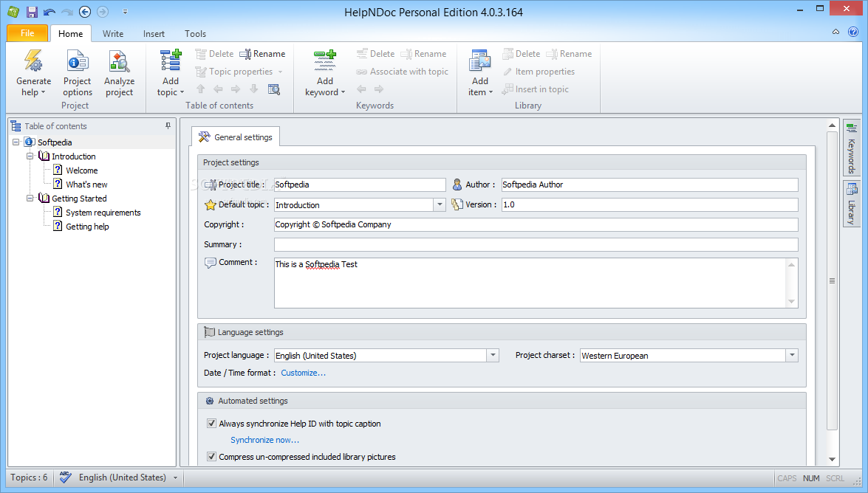Click the Project title field
The width and height of the screenshot is (868, 493).
[360, 185]
